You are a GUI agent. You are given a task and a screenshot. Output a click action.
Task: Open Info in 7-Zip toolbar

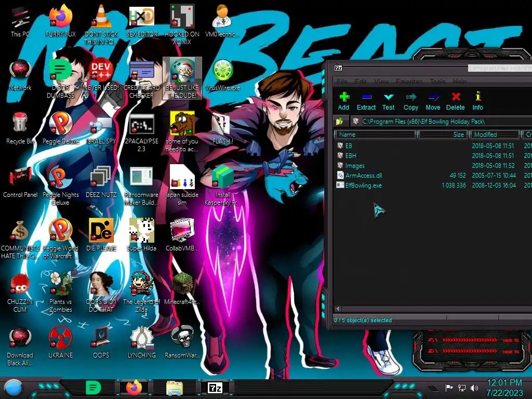pos(477,101)
